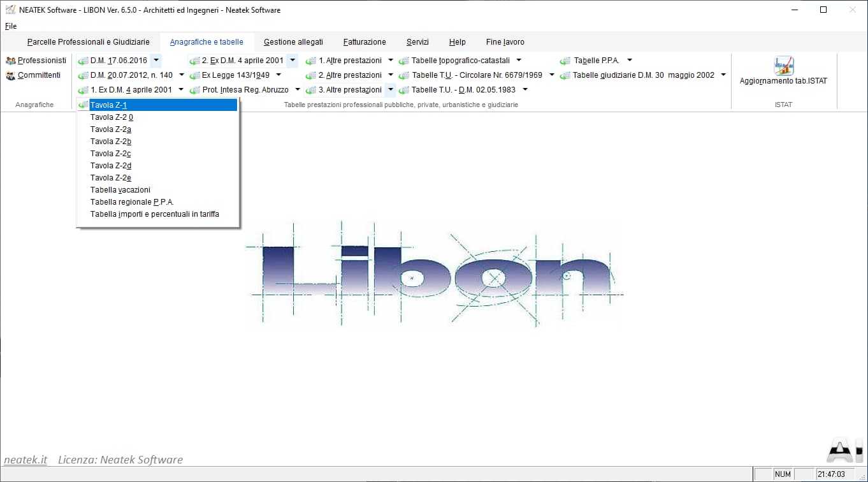Open Tavola Z-2e menu entry

pyautogui.click(x=157, y=178)
